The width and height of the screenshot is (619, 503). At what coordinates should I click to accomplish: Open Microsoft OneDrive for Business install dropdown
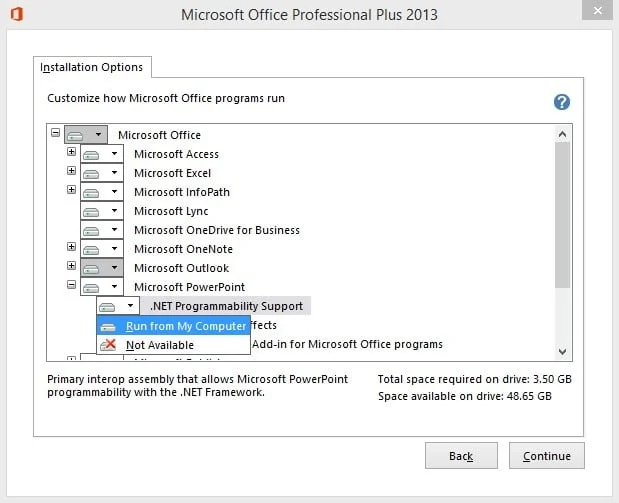102,229
